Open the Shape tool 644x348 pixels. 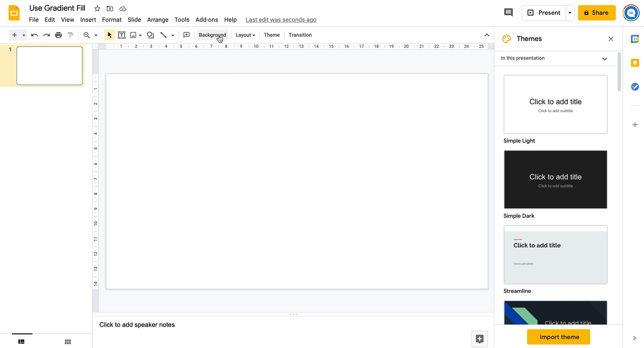tap(151, 35)
